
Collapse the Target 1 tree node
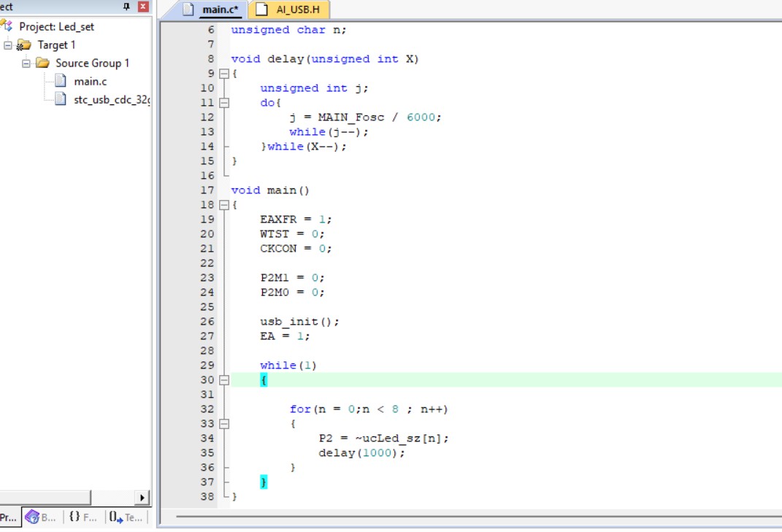8,45
